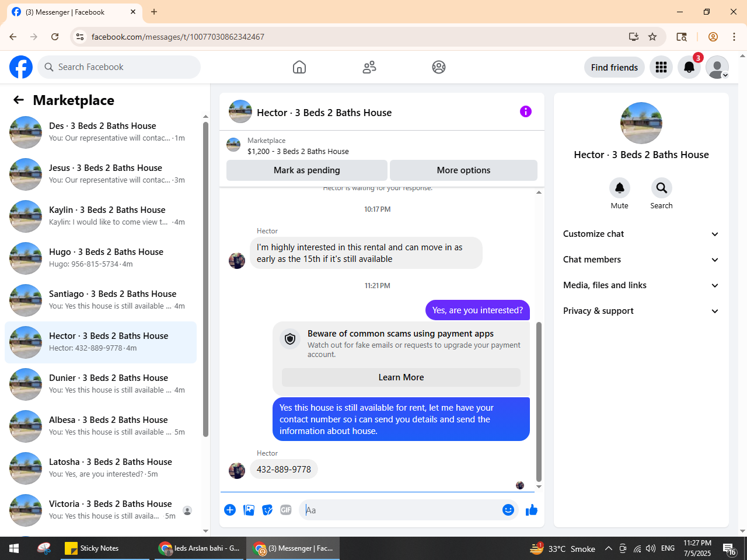Image resolution: width=747 pixels, height=560 pixels.
Task: Search within the Hector conversation
Action: coord(662,188)
